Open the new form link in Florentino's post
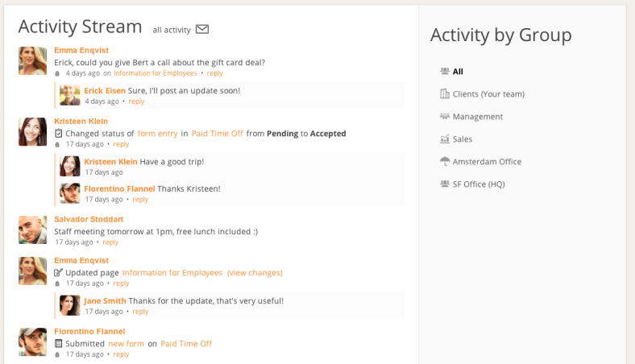 tap(126, 343)
